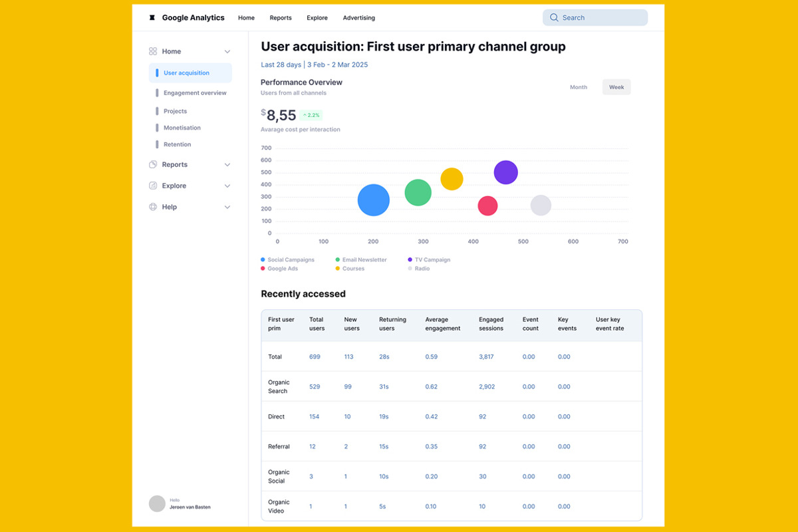This screenshot has width=798, height=532.
Task: Click the Referral row label
Action: 279,447
